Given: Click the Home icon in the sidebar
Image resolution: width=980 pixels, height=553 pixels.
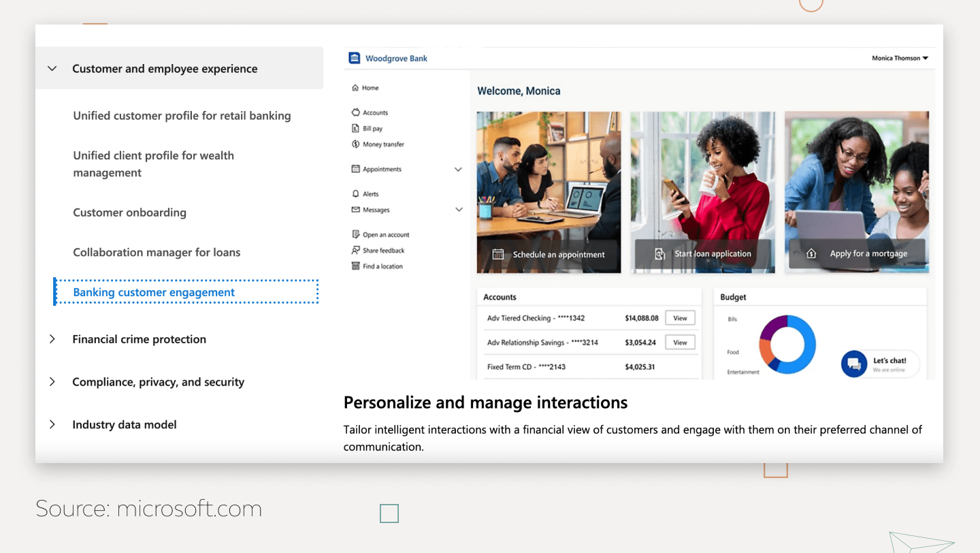Looking at the screenshot, I should click(x=355, y=88).
